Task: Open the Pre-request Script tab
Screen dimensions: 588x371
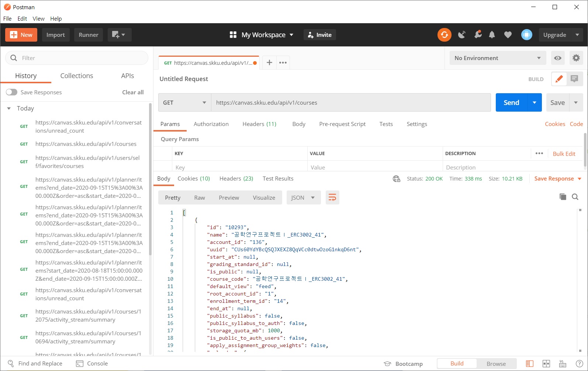Action: coord(342,124)
